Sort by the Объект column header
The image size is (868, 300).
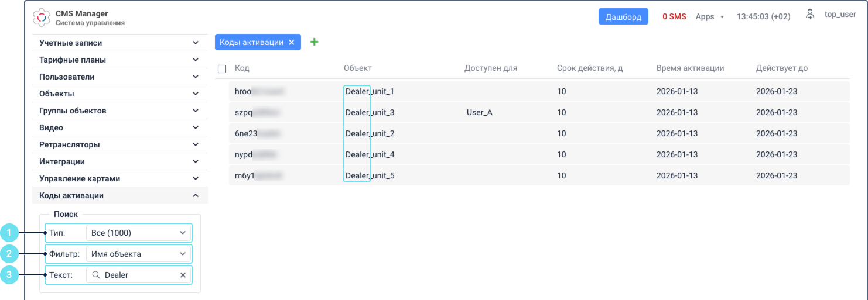[358, 68]
